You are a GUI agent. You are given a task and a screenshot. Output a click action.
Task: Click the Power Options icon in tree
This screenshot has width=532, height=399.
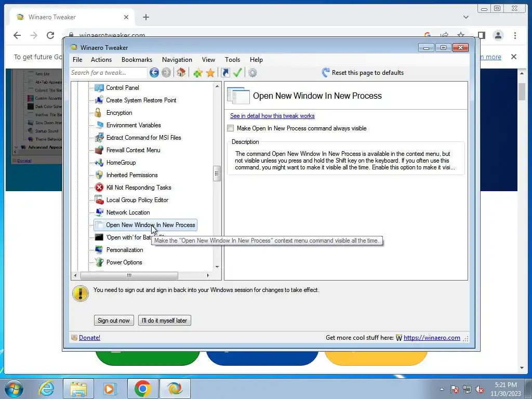pos(99,262)
